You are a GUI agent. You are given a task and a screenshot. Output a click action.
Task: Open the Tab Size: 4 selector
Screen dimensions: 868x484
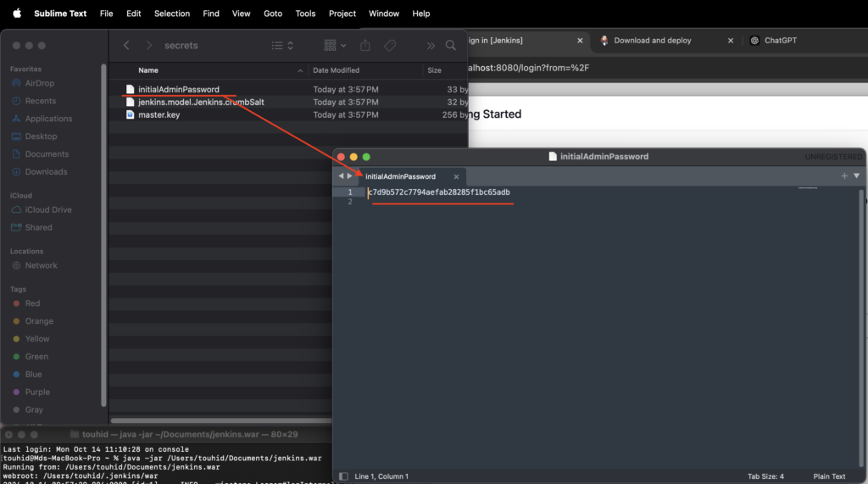tap(765, 476)
